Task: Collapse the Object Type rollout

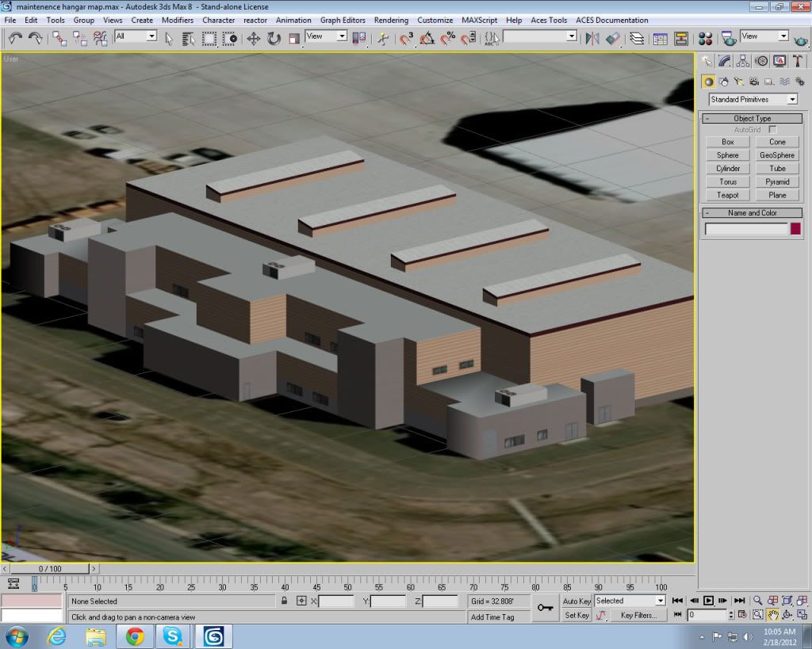Action: click(752, 118)
